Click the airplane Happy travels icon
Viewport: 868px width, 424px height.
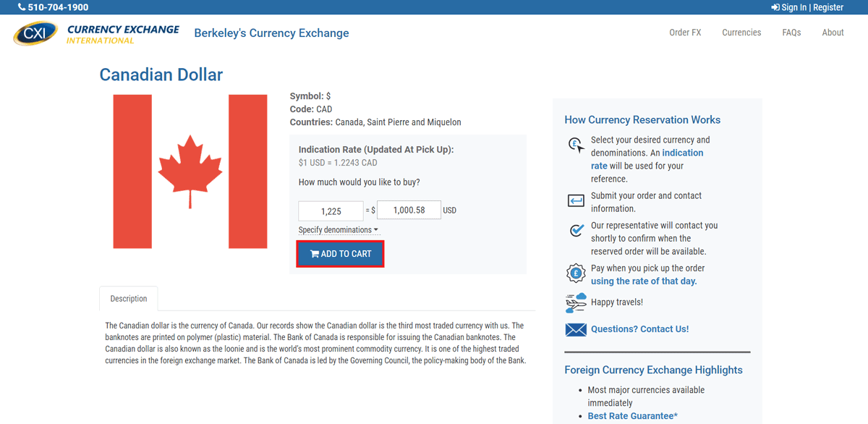point(576,302)
